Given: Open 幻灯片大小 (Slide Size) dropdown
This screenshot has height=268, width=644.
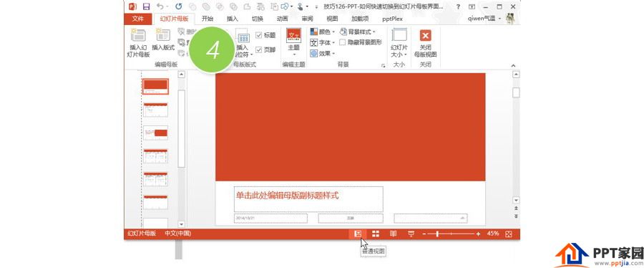Looking at the screenshot, I should point(399,43).
